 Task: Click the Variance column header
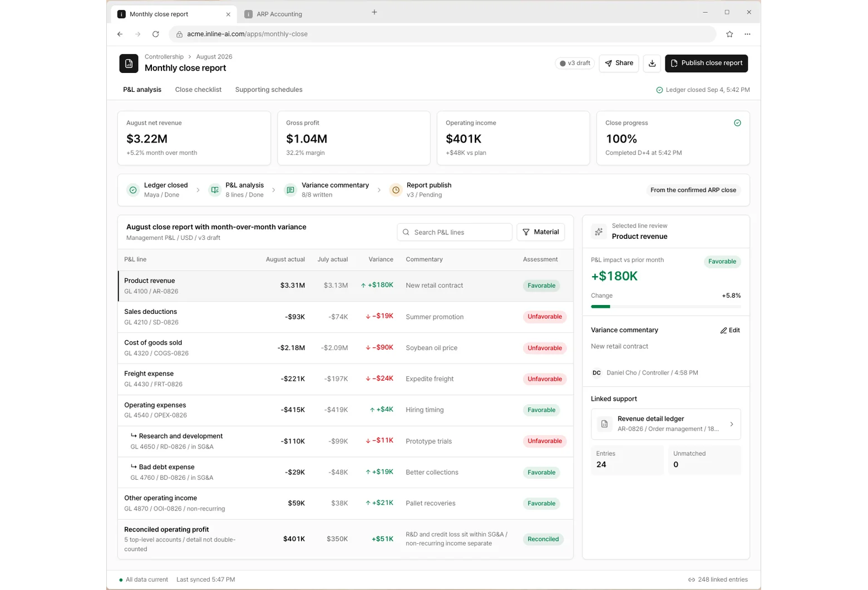pos(381,259)
